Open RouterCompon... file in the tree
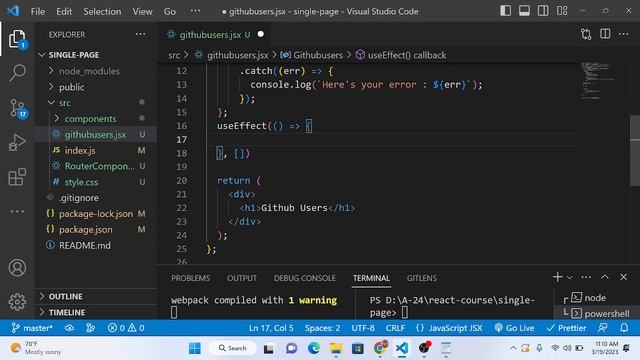Image resolution: width=640 pixels, height=360 pixels. click(x=96, y=166)
